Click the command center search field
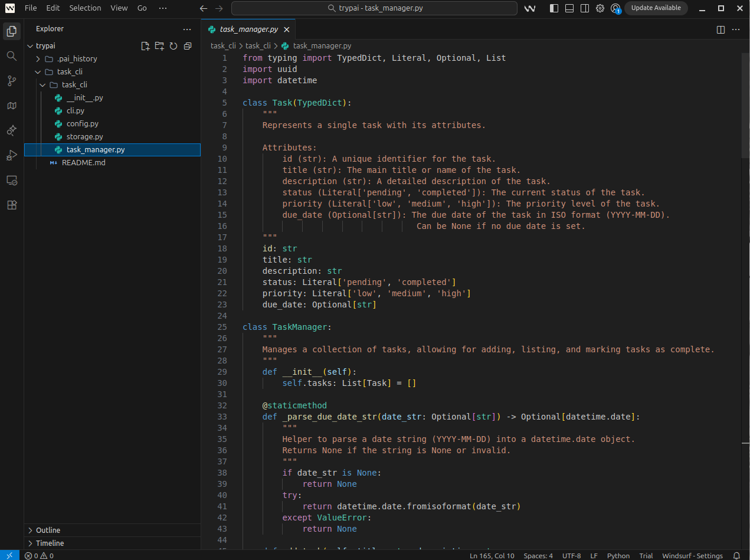The image size is (750, 560). click(374, 8)
